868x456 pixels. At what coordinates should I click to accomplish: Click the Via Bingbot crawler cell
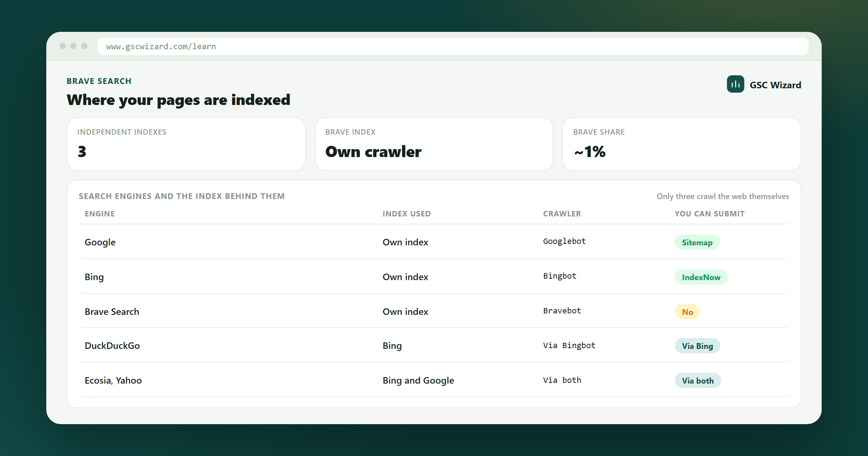click(569, 346)
